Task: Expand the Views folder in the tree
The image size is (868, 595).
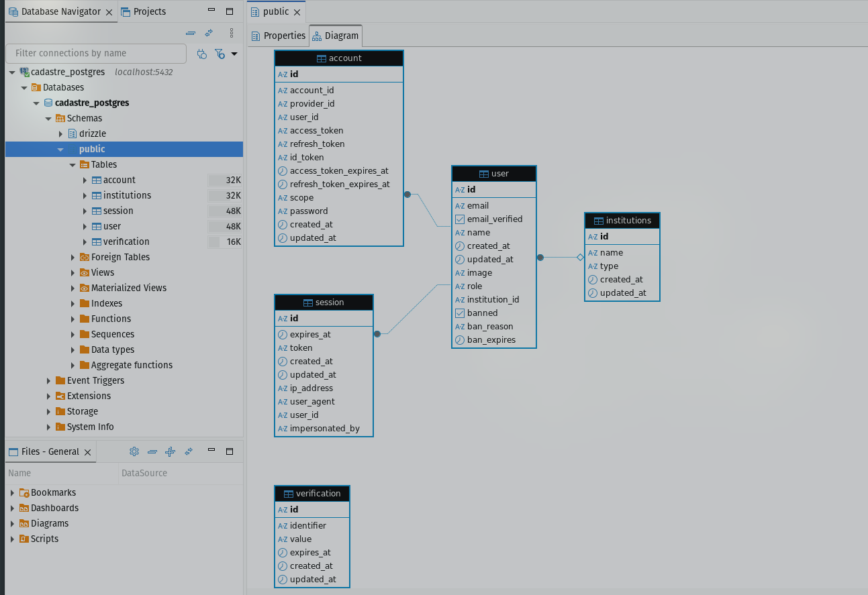Action: pyautogui.click(x=73, y=273)
